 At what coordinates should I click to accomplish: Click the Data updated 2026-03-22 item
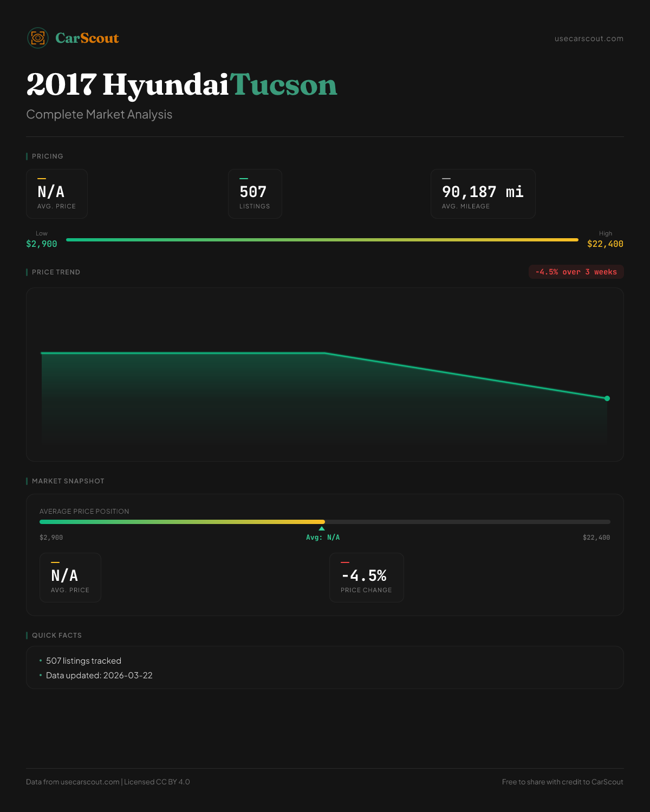point(99,676)
